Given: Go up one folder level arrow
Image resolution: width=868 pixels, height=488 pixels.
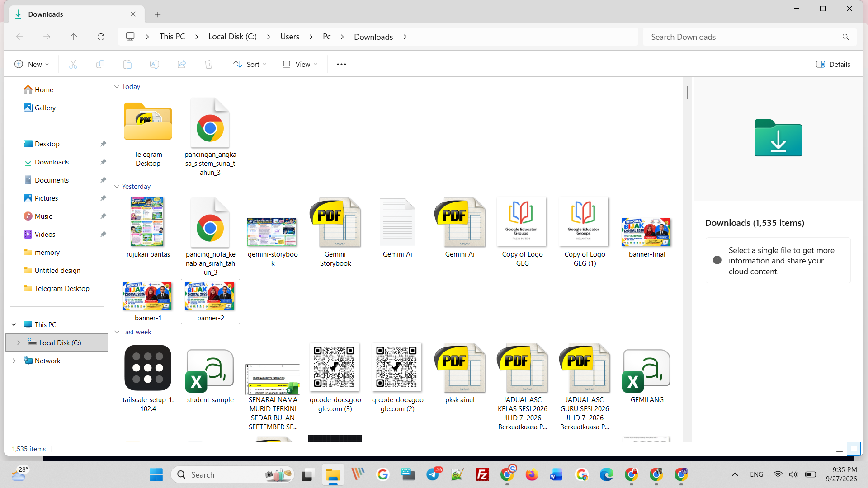Looking at the screenshot, I should tap(74, 37).
